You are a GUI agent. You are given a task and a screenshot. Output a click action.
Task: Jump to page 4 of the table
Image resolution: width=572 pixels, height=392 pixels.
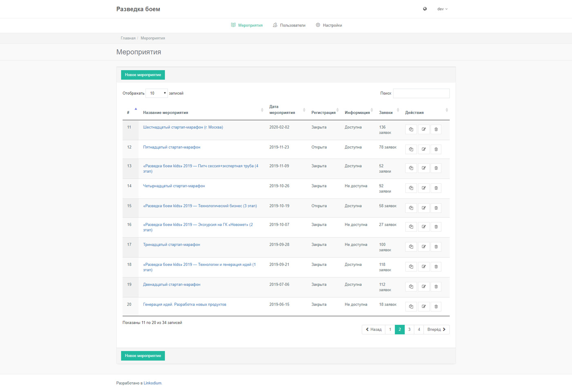click(419, 330)
